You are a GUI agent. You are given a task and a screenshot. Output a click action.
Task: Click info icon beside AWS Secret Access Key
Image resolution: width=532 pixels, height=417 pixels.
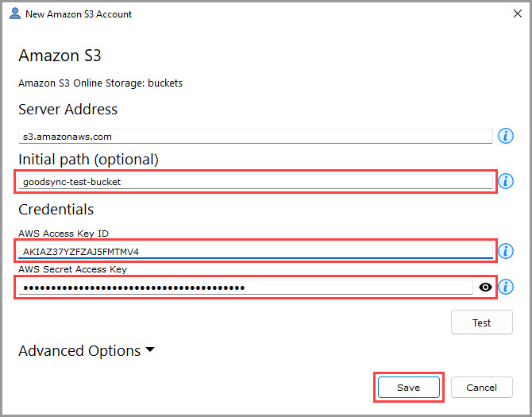pyautogui.click(x=505, y=287)
